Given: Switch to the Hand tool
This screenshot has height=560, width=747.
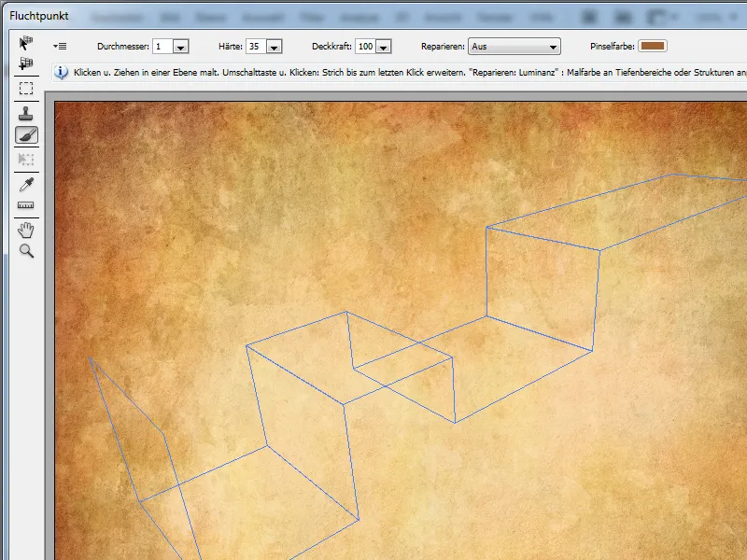Looking at the screenshot, I should click(x=26, y=230).
